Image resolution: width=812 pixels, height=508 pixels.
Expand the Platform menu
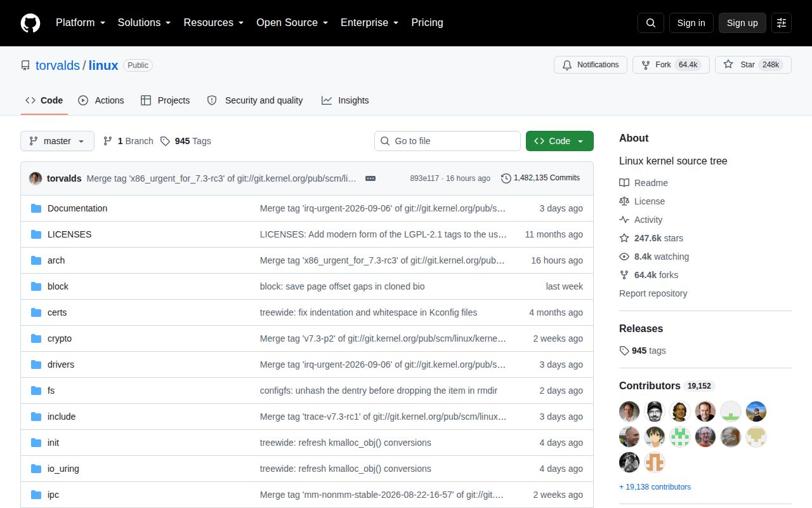(80, 23)
